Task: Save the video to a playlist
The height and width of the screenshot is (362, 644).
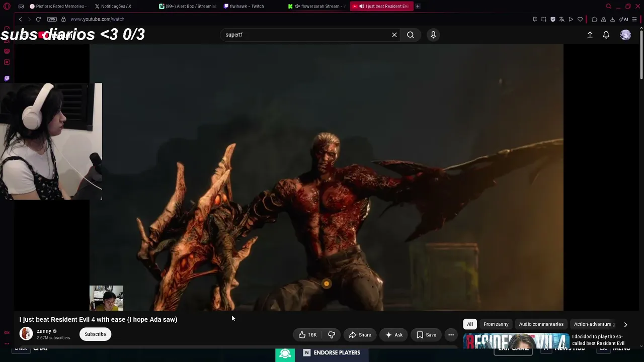Action: point(426,335)
